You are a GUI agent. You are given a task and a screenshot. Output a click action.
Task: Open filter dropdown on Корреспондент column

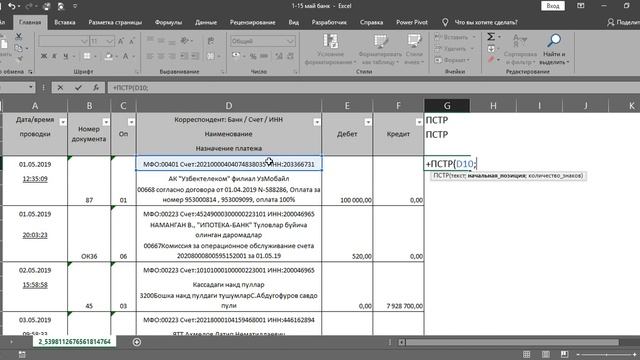pyautogui.click(x=317, y=122)
